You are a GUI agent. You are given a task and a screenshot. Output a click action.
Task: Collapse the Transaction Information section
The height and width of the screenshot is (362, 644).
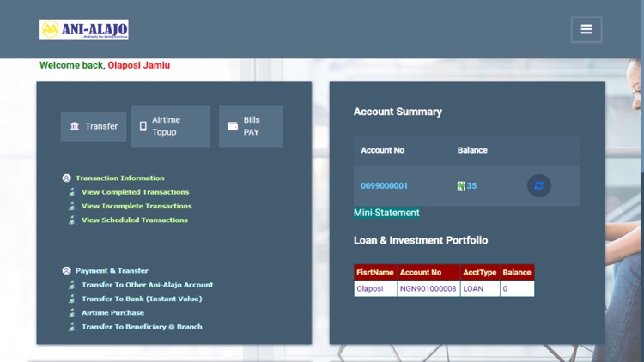[66, 178]
